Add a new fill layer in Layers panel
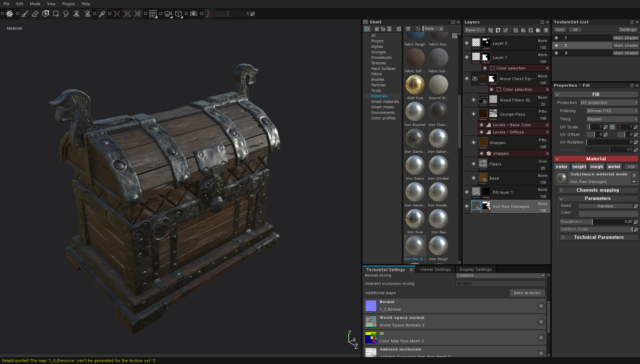This screenshot has width=640, height=364. coord(523,30)
